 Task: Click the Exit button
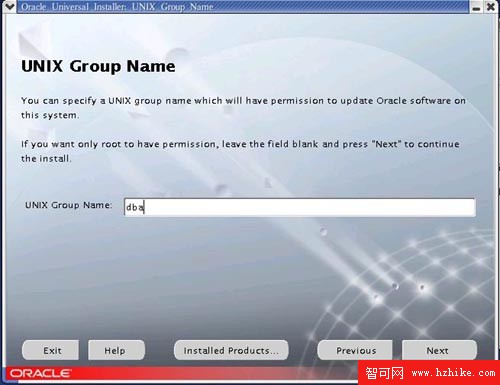51,350
